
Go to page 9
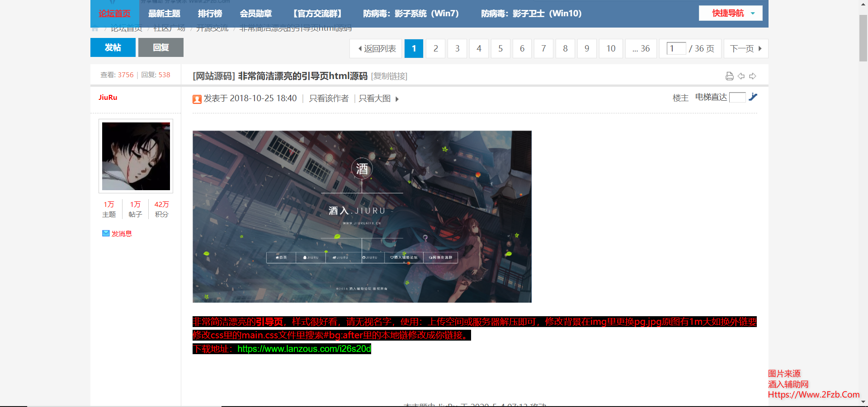(587, 48)
